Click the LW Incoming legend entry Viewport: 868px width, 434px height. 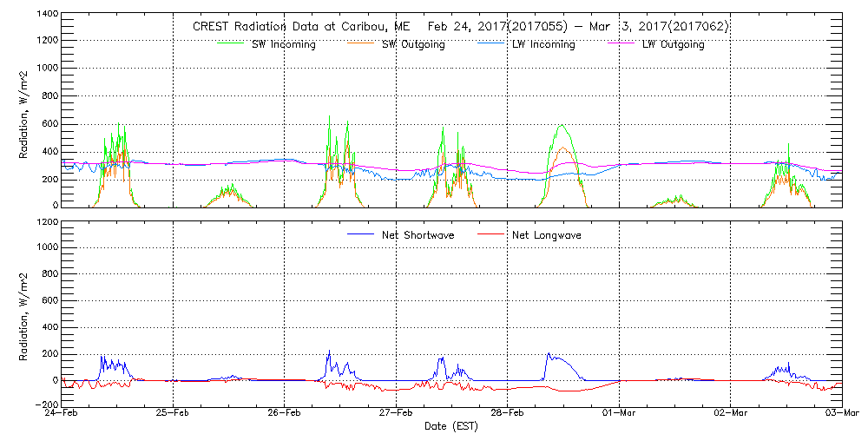[543, 45]
